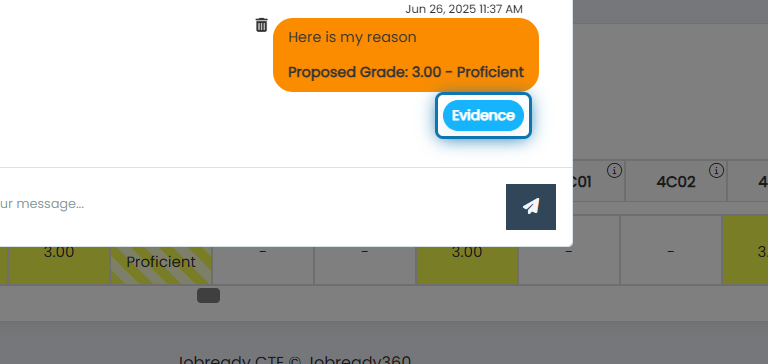Click the orange 'Here is my reason' bubble
The height and width of the screenshot is (364, 768).
click(406, 55)
